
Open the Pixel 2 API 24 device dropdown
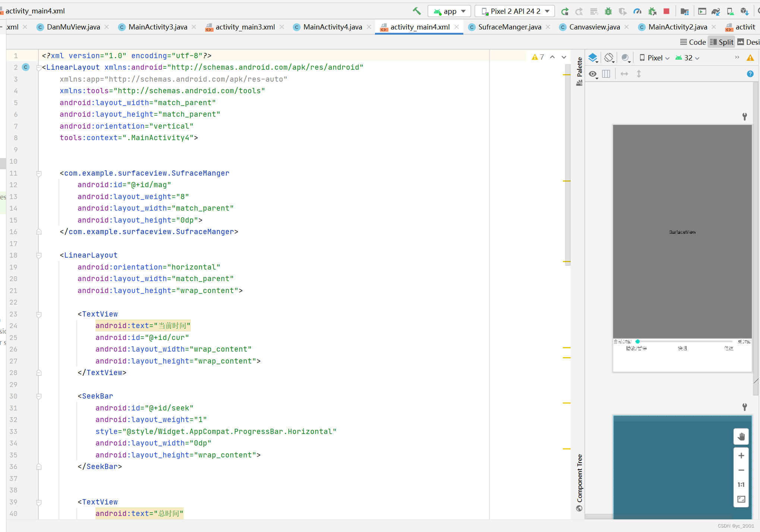pos(515,11)
